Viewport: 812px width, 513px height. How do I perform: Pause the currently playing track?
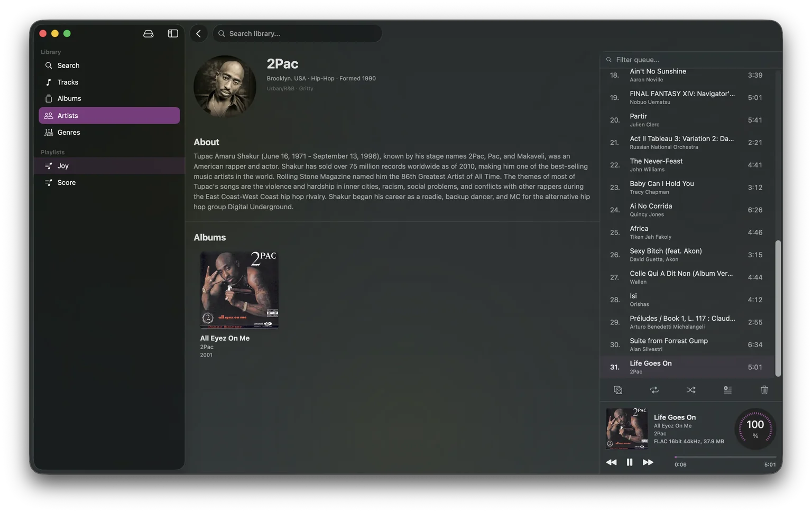pos(630,462)
